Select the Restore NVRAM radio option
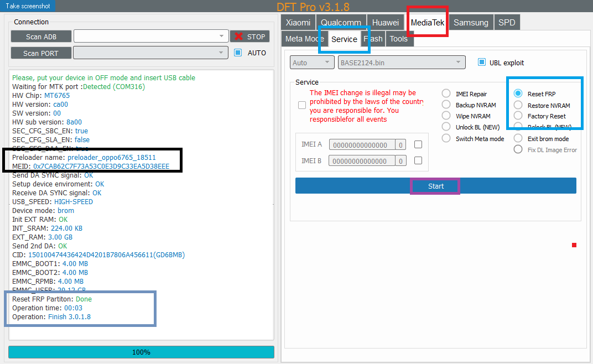The image size is (593, 364). (518, 105)
